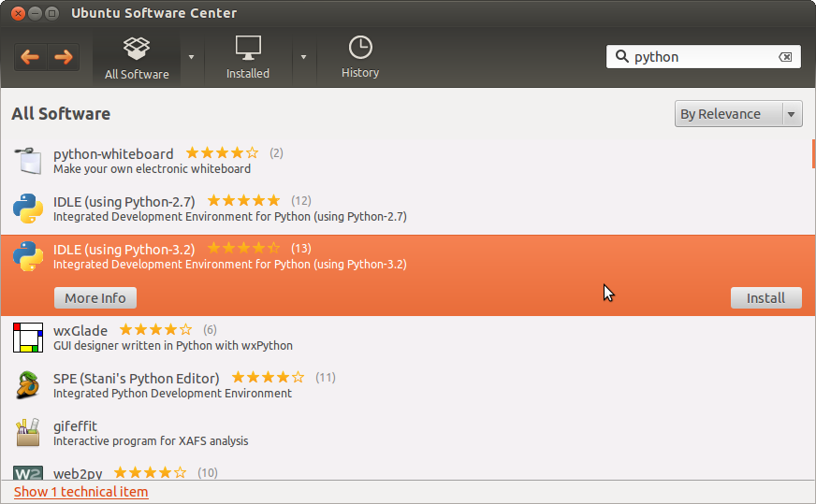Click the magnifier icon in search box
816x504 pixels.
pos(622,56)
